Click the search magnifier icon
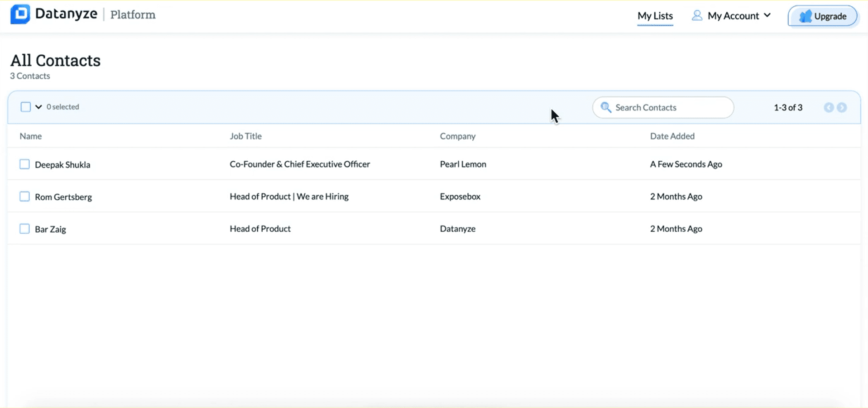The width and height of the screenshot is (868, 408). [x=606, y=107]
